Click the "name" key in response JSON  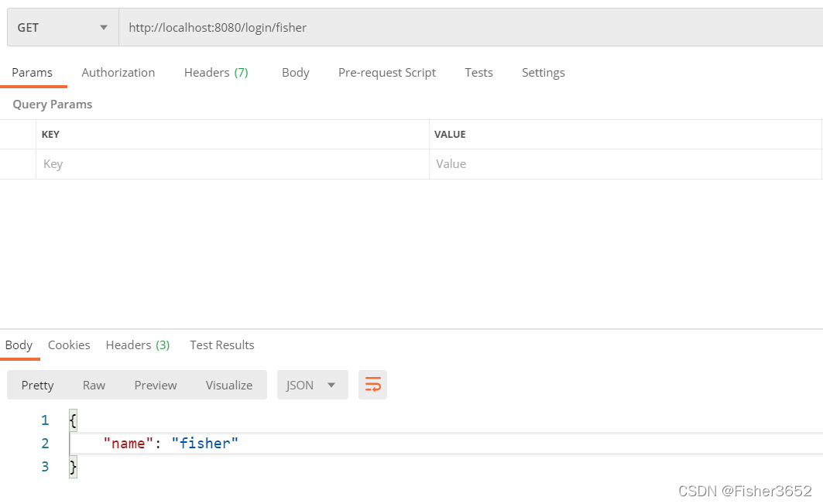click(x=128, y=443)
